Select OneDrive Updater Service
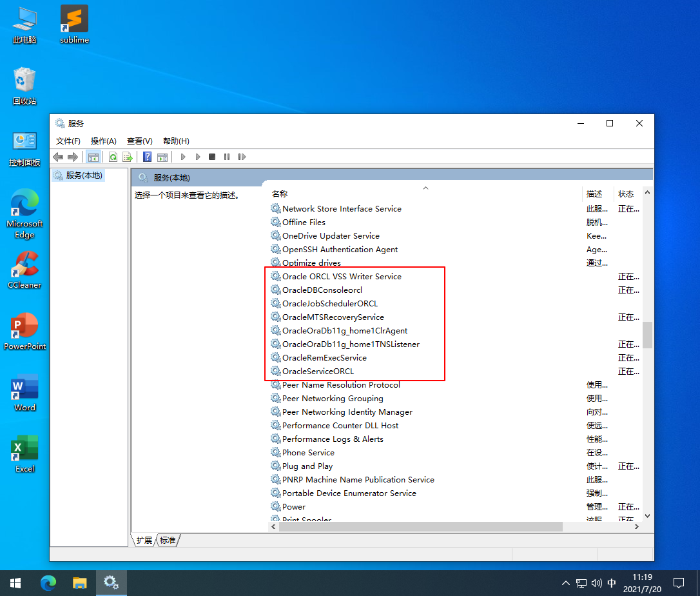This screenshot has height=596, width=700. point(331,236)
